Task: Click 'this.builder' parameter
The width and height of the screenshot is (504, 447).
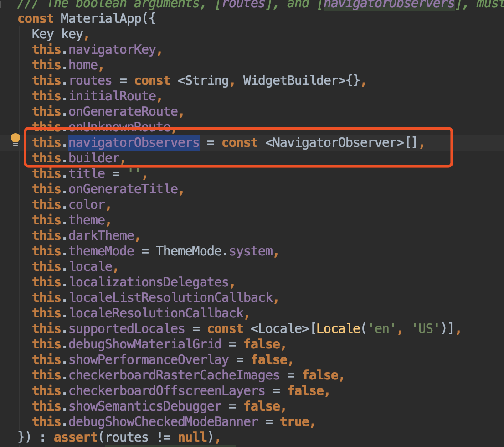Action: pyautogui.click(x=78, y=158)
